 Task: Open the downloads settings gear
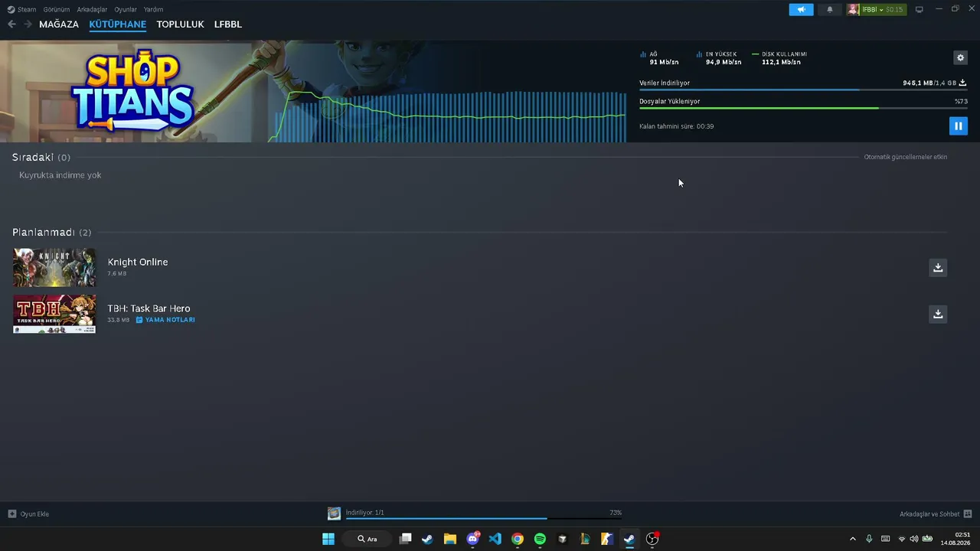pos(960,57)
